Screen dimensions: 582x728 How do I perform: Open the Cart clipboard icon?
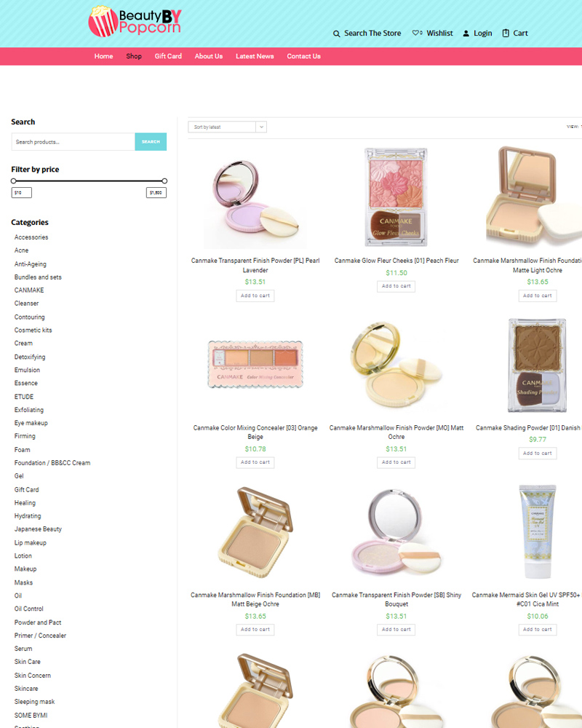click(x=506, y=33)
